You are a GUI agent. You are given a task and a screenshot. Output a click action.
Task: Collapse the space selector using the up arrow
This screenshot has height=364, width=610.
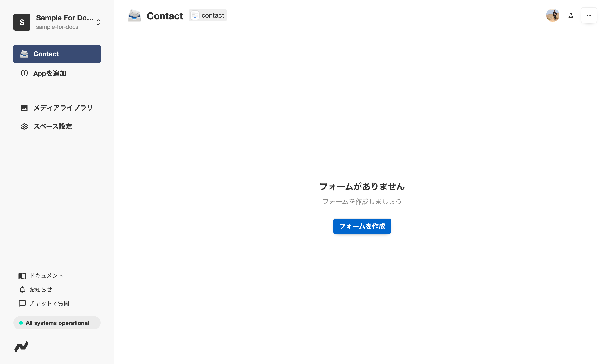98,20
